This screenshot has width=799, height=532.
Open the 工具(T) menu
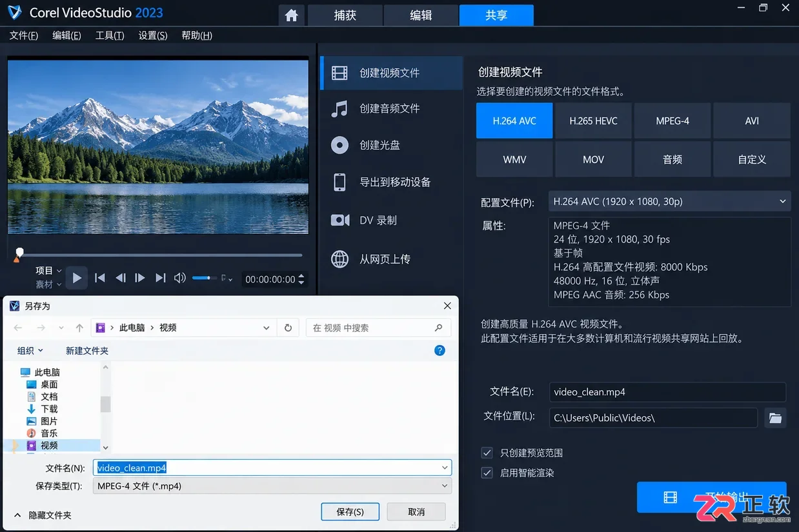pyautogui.click(x=110, y=35)
